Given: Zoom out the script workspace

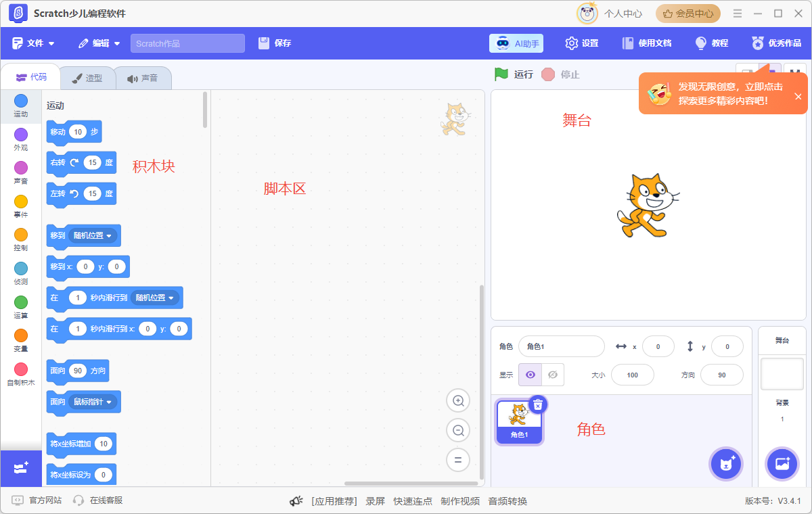Looking at the screenshot, I should [x=458, y=430].
